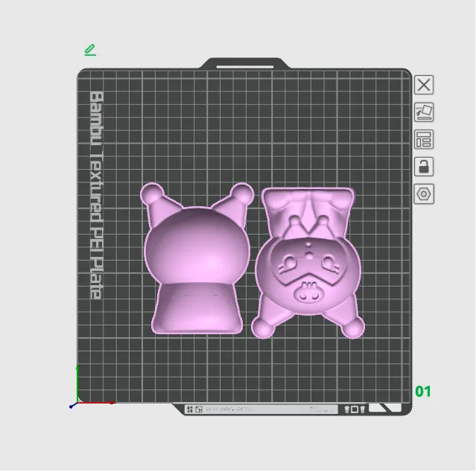Image resolution: width=476 pixels, height=472 pixels.
Task: Remove the plate with the X icon
Action: point(424,85)
